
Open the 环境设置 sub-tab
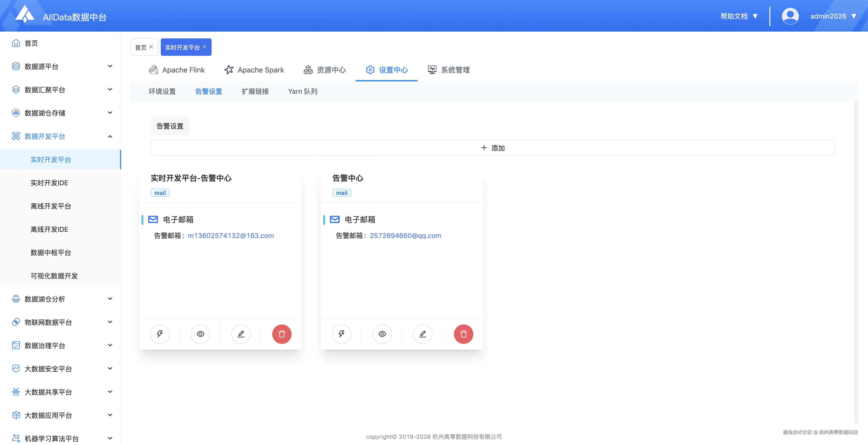162,91
